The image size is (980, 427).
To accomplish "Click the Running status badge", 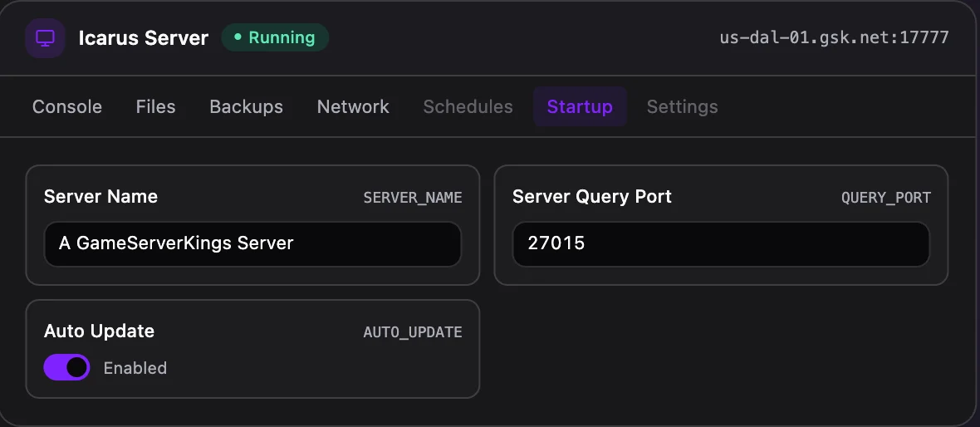I will click(x=275, y=37).
